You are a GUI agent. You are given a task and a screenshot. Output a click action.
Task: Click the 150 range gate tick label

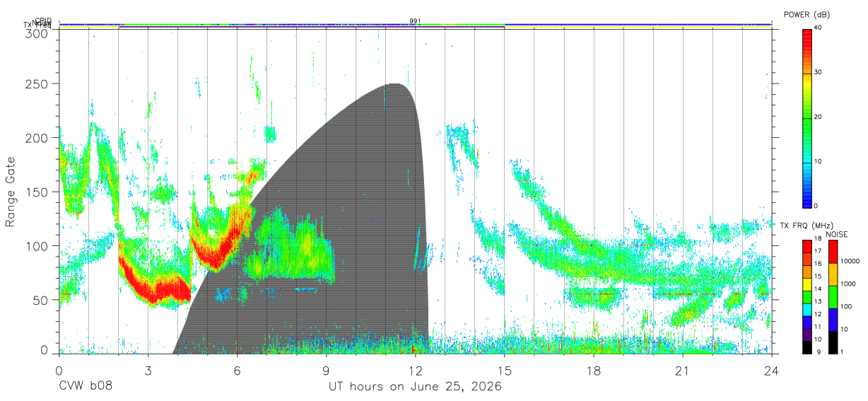coord(37,192)
